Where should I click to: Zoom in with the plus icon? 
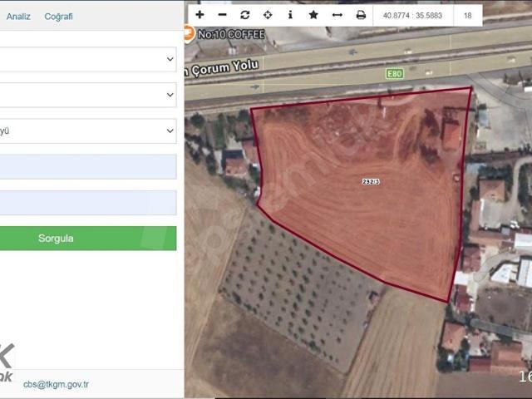click(x=199, y=15)
